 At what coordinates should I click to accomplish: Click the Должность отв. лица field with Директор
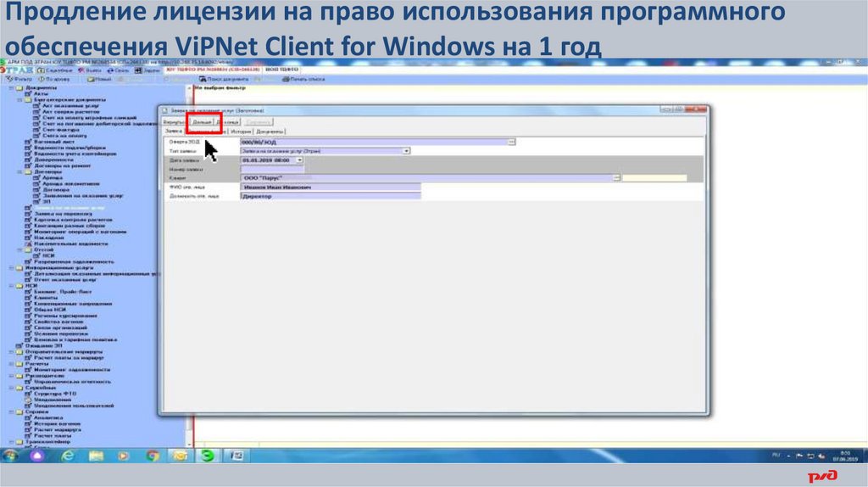[x=331, y=196]
